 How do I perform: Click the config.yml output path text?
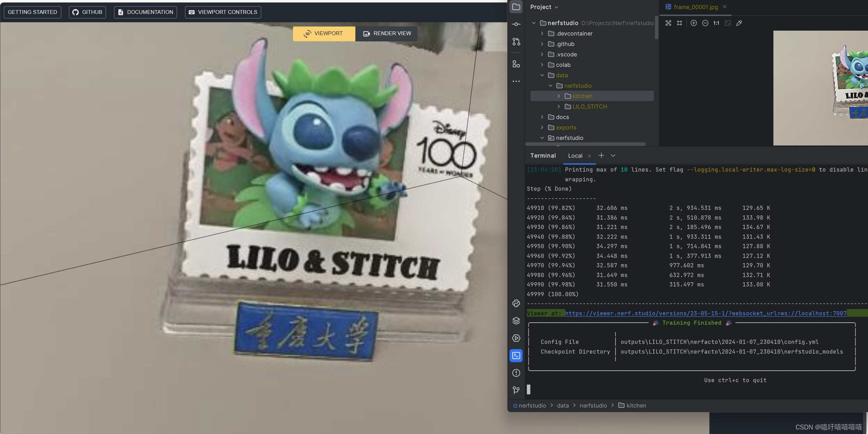(720, 342)
